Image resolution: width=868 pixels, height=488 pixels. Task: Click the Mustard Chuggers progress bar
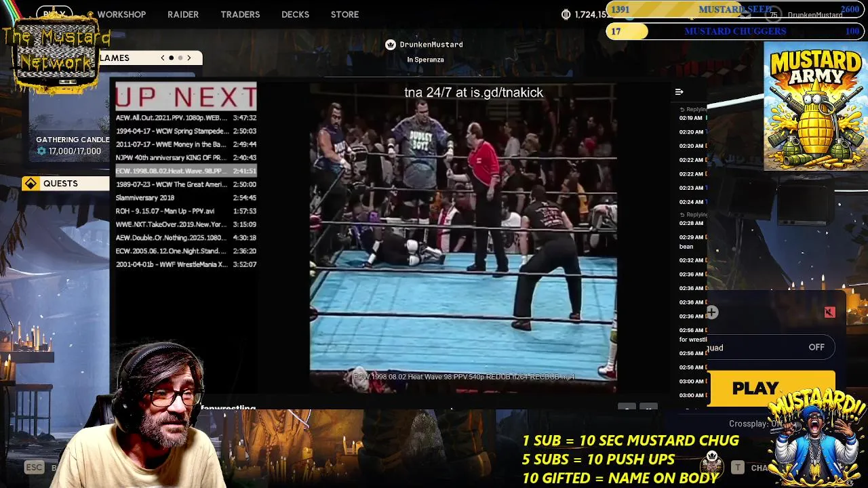[735, 31]
